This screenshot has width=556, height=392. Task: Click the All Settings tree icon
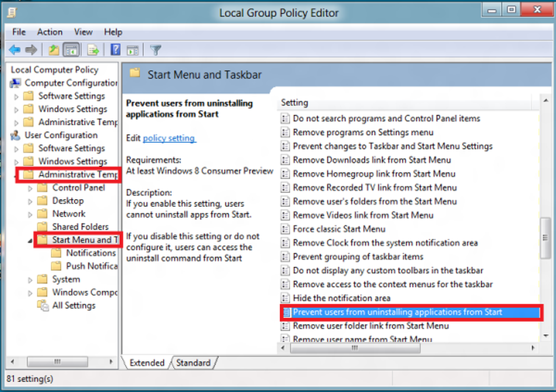[43, 305]
